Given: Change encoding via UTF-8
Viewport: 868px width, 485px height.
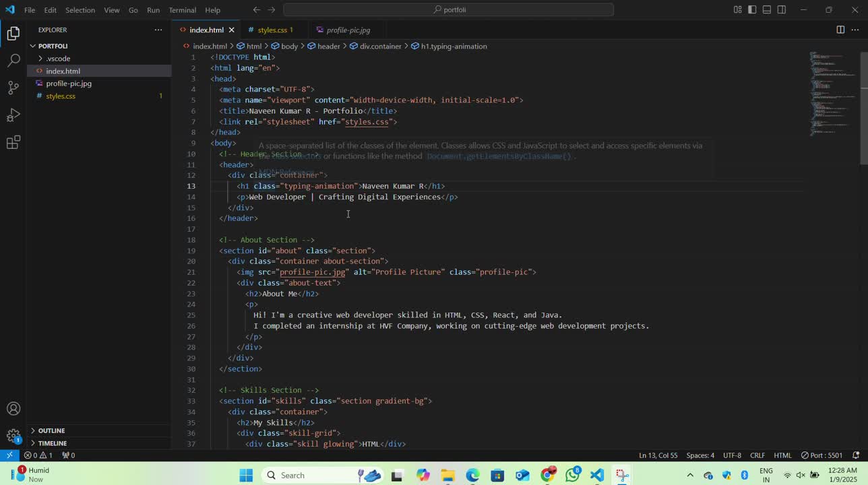Looking at the screenshot, I should (x=732, y=455).
